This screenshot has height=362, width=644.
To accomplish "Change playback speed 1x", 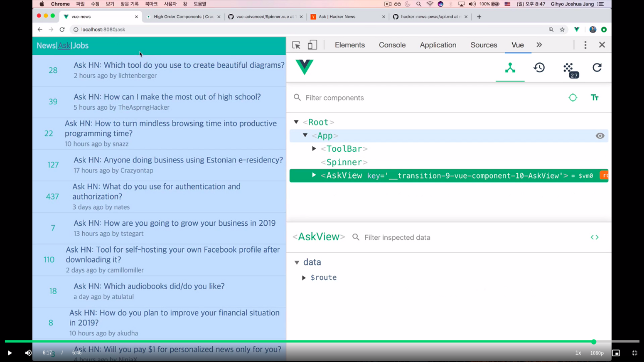I will tap(578, 353).
